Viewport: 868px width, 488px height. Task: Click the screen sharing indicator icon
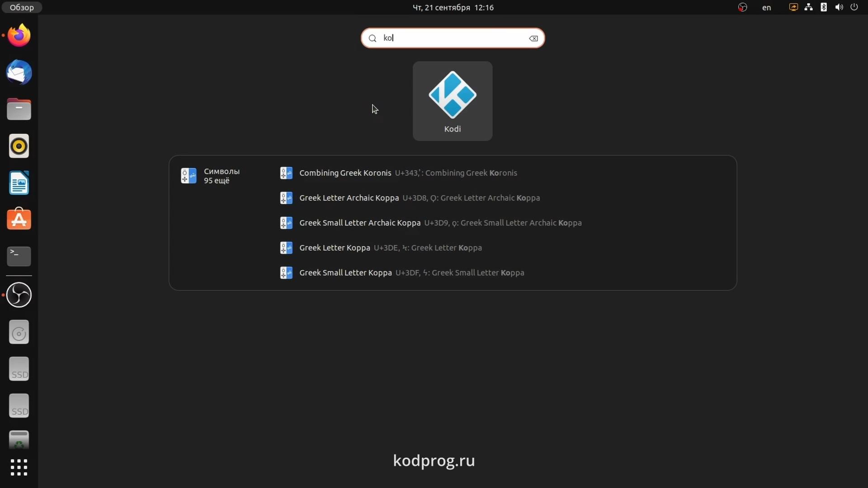(793, 7)
